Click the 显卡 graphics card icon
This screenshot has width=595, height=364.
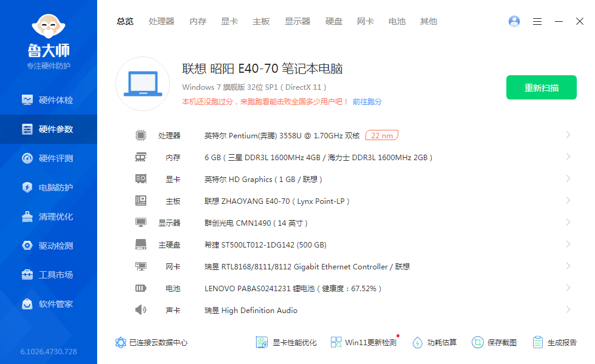(141, 178)
